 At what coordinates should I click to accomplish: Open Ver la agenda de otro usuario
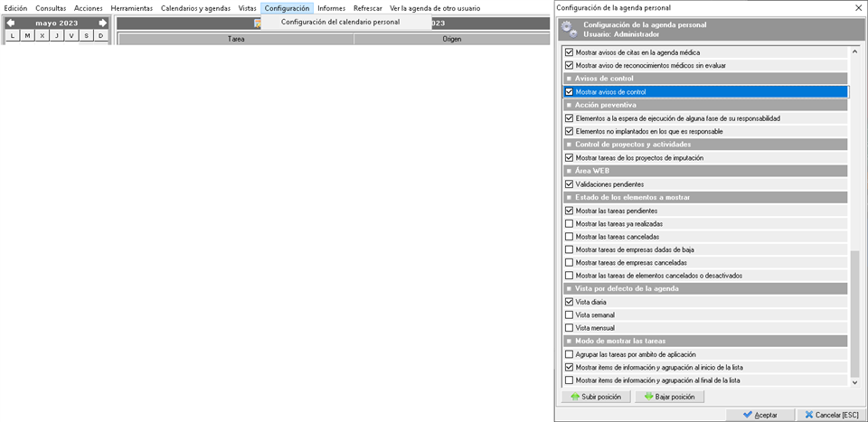(435, 8)
